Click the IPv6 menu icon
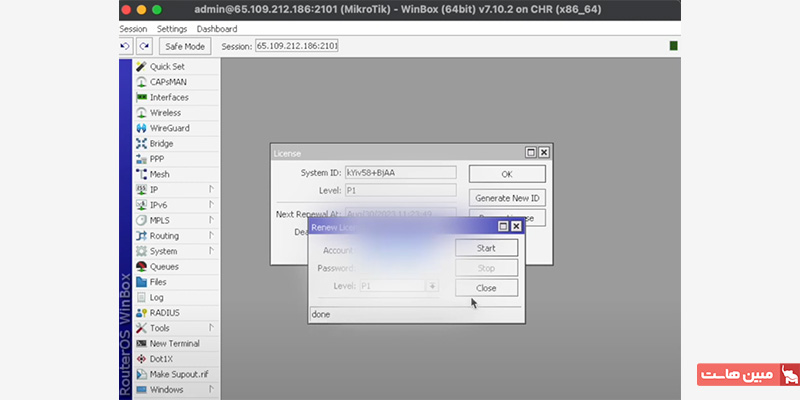The width and height of the screenshot is (800, 400). pyautogui.click(x=141, y=205)
